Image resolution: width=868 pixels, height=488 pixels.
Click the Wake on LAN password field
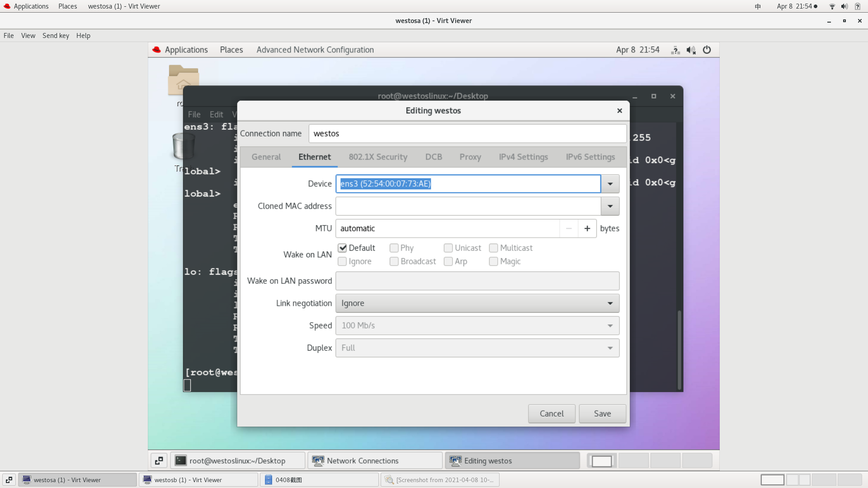click(477, 281)
